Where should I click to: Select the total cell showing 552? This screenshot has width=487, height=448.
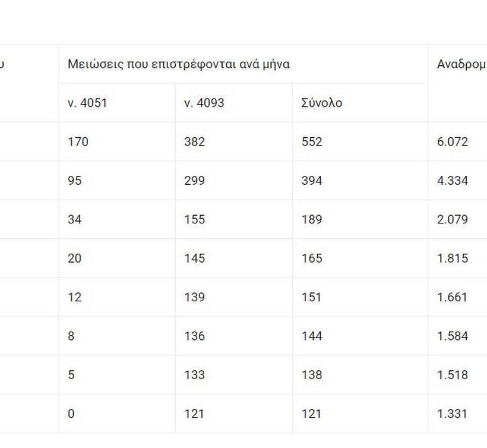pos(312,141)
